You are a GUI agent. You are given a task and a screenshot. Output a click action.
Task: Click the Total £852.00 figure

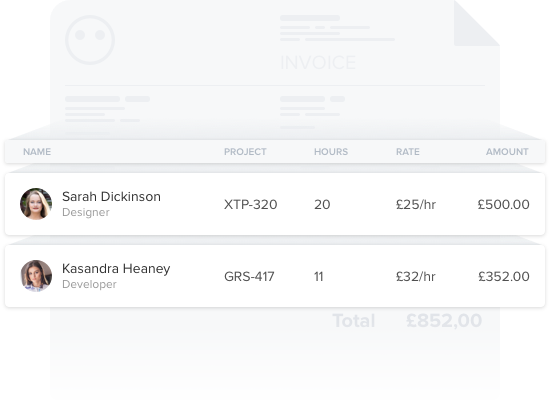click(x=444, y=321)
